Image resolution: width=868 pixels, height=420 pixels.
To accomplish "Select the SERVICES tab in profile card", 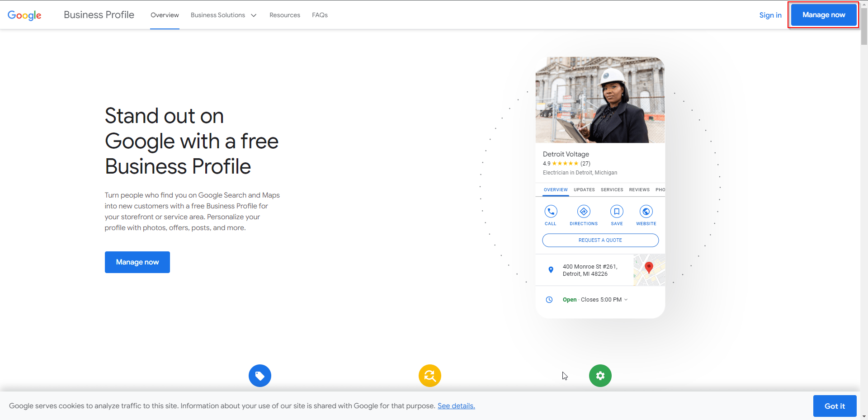I will [612, 190].
